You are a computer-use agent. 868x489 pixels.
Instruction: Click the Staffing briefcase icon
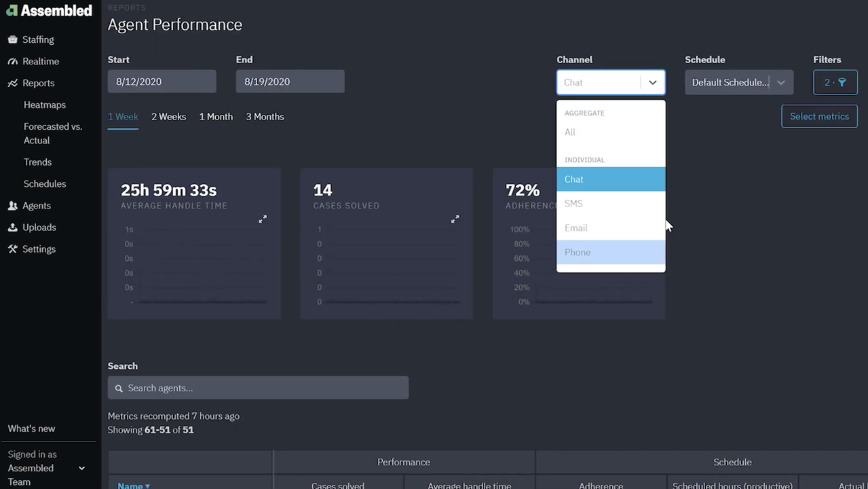pos(12,39)
